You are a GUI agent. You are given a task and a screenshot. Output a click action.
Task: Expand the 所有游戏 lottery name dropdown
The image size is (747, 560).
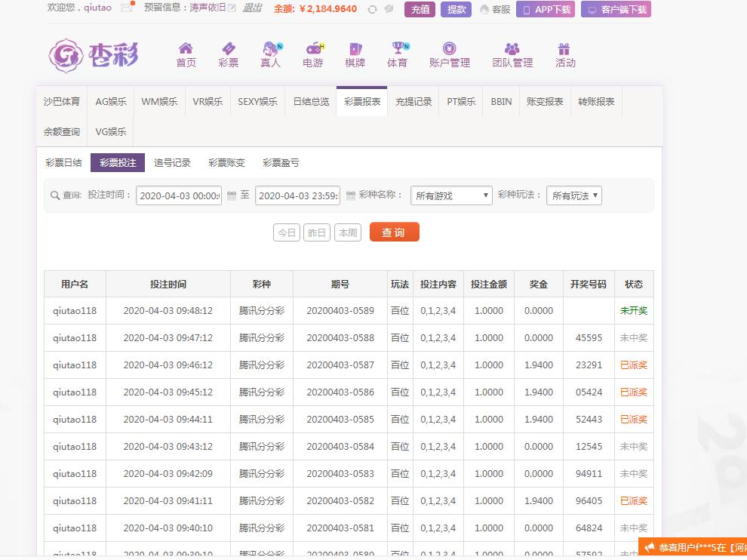point(451,195)
